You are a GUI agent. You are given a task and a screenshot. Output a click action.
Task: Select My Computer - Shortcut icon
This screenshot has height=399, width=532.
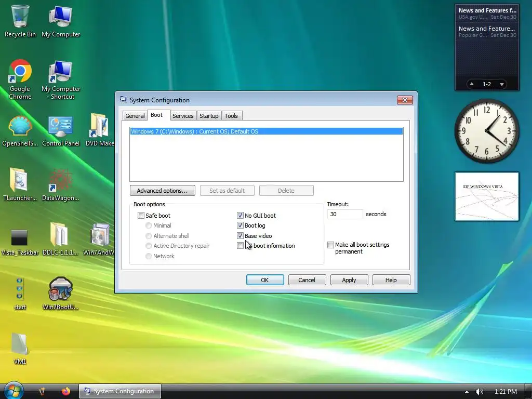tap(61, 79)
